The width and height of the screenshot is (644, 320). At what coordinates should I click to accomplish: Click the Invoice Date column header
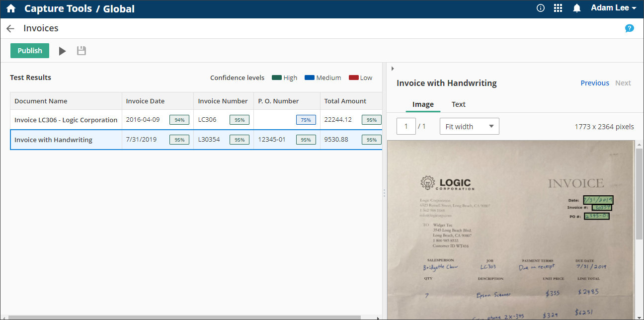145,101
